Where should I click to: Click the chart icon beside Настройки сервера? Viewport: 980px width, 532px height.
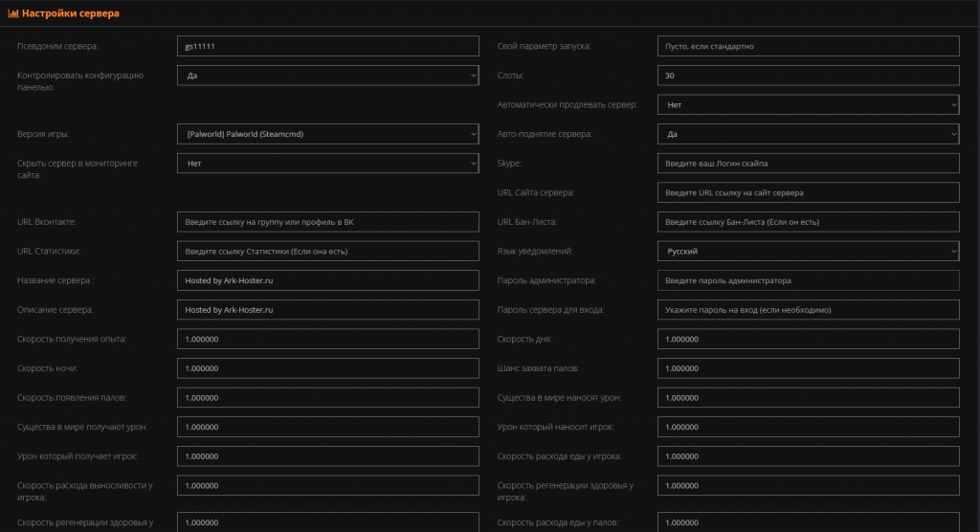13,13
